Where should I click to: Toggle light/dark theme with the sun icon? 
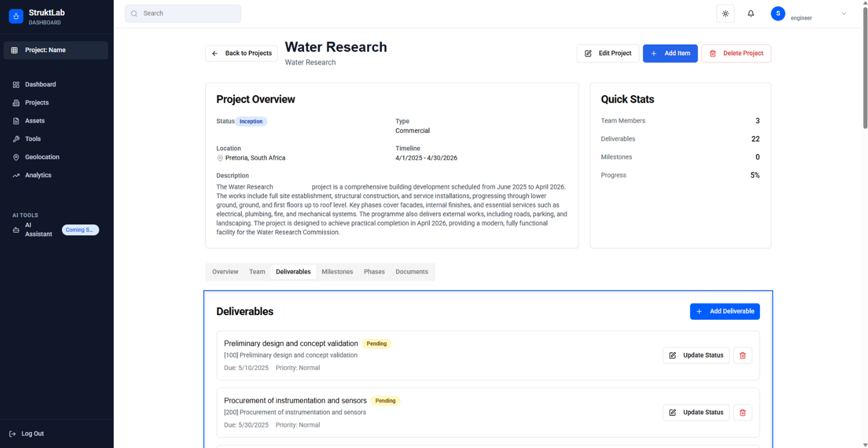(x=725, y=13)
